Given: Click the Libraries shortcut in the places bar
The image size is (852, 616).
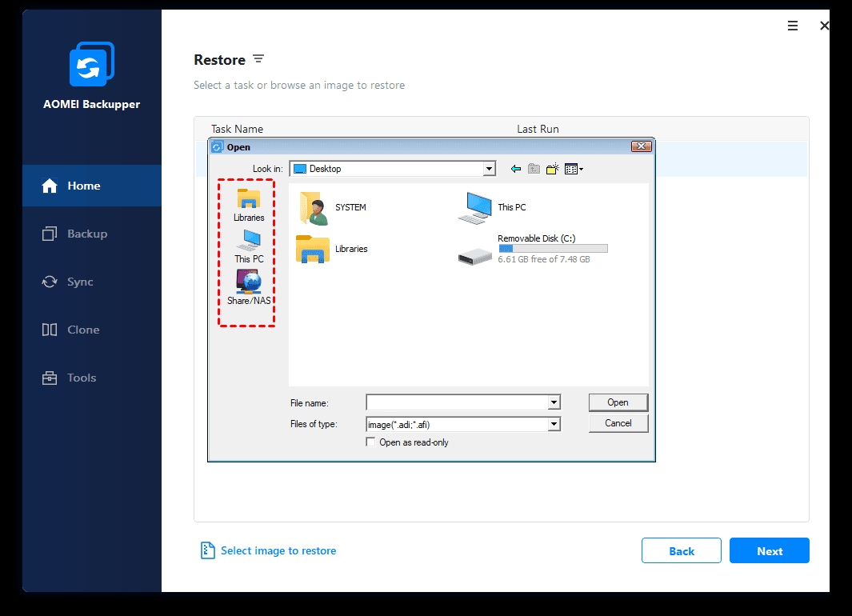Looking at the screenshot, I should click(x=249, y=204).
